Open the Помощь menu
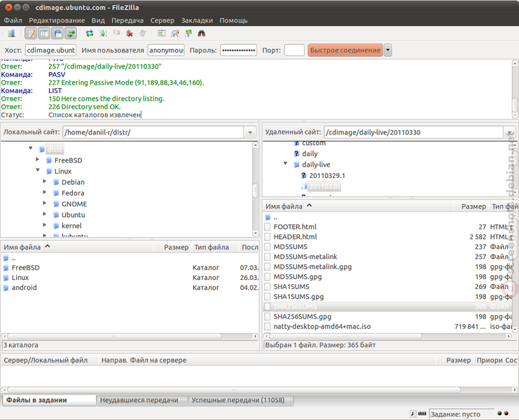 click(x=233, y=20)
